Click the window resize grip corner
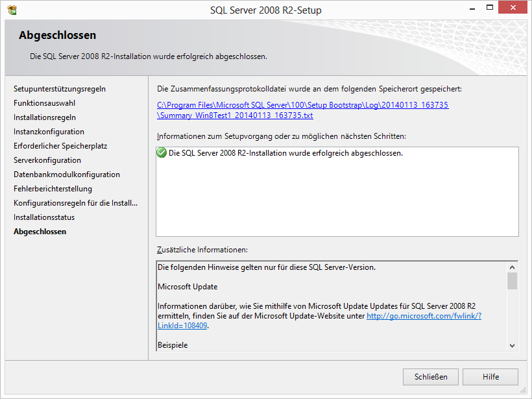 click(x=523, y=390)
